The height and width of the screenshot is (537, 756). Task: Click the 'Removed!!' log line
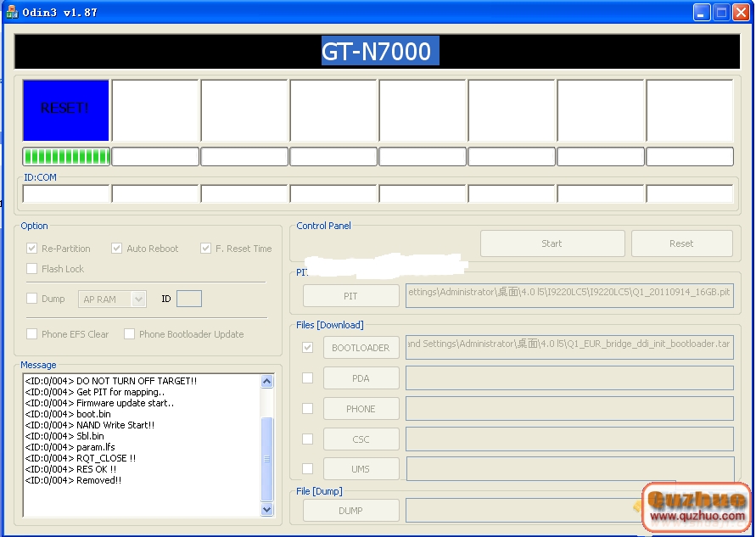coord(73,481)
